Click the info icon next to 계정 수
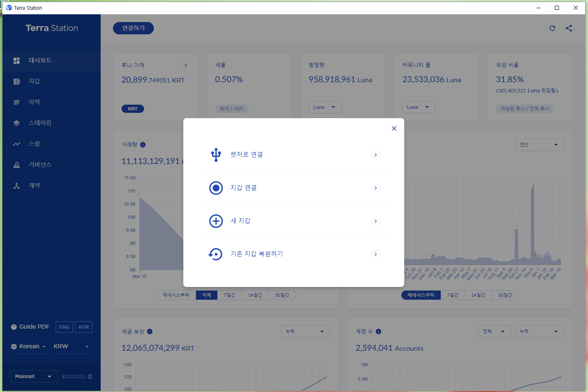The width and height of the screenshot is (588, 392). click(x=378, y=332)
